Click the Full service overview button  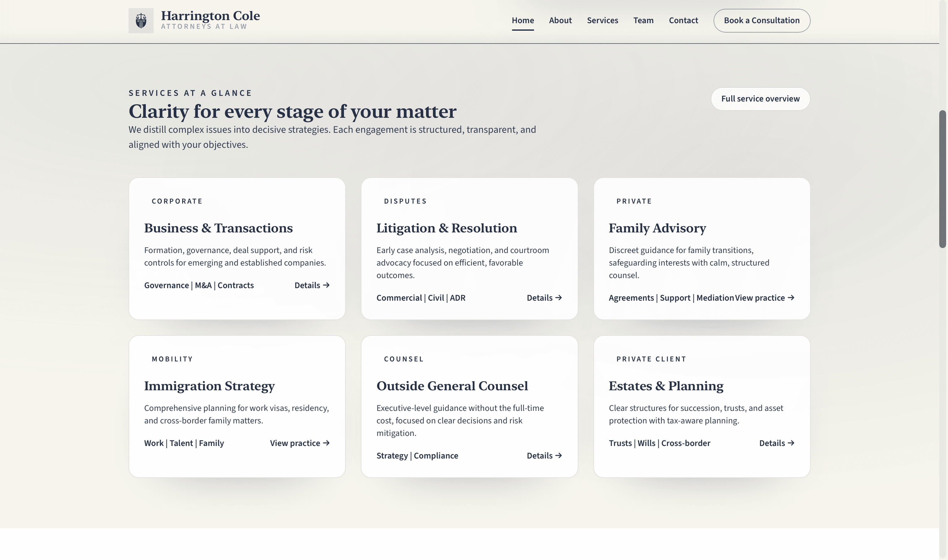[x=760, y=99]
